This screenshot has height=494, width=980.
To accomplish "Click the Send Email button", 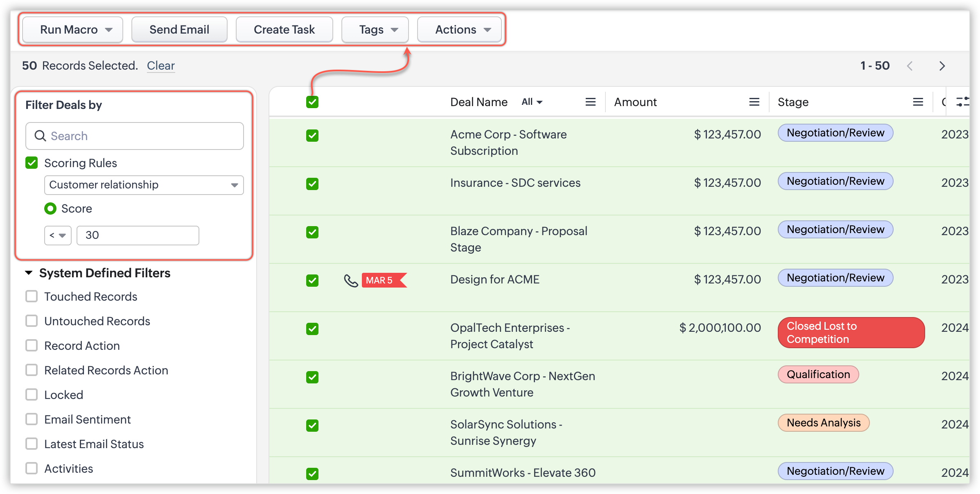I will 179,29.
